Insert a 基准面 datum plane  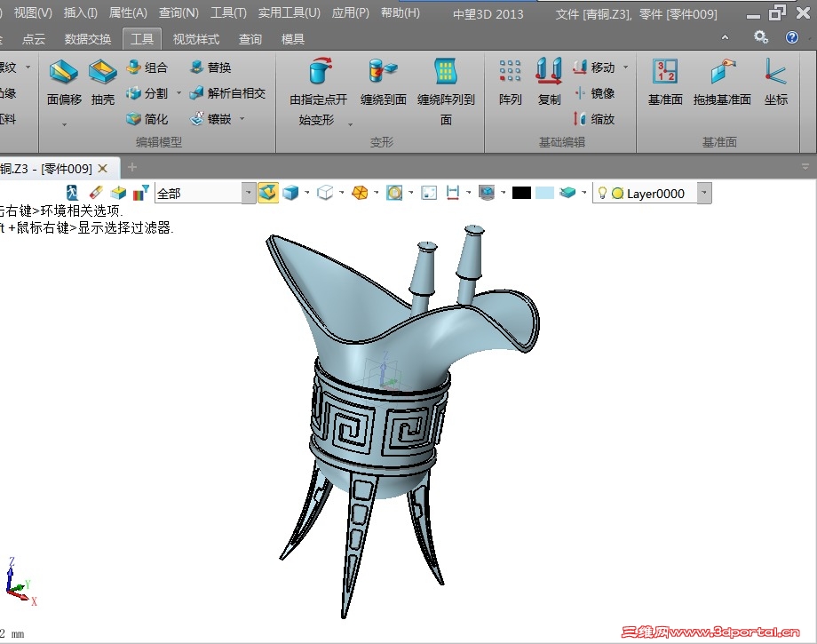[665, 82]
